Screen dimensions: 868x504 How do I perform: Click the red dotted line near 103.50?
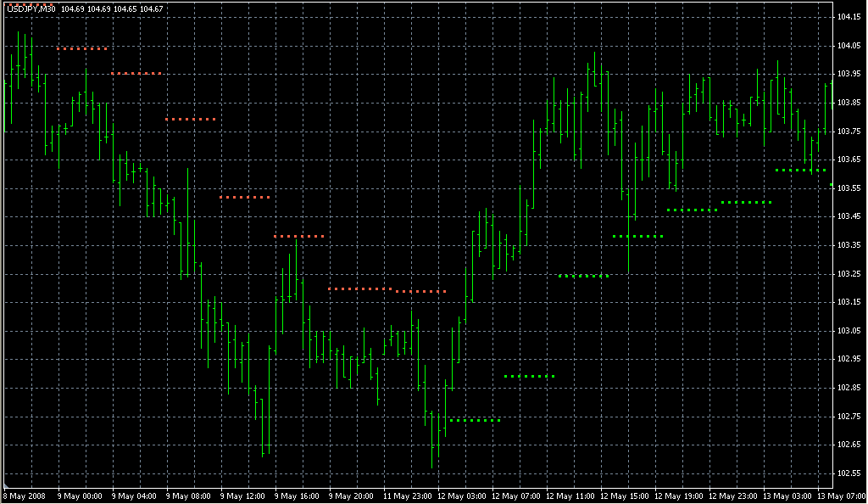point(245,198)
